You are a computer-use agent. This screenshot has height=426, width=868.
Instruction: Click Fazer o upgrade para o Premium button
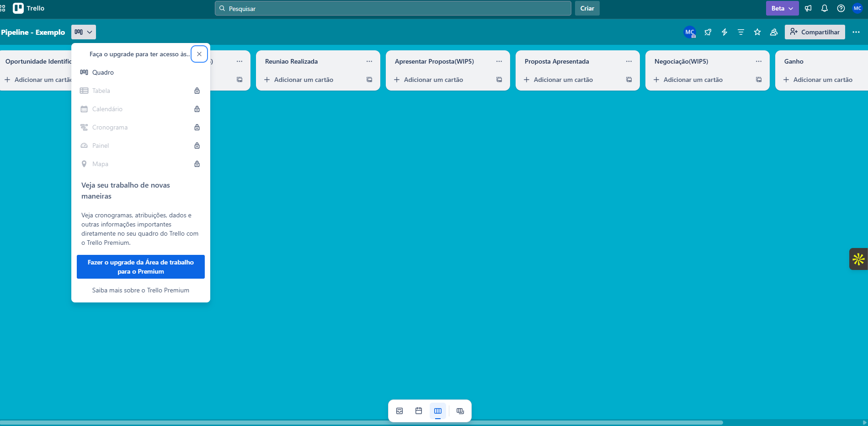(141, 267)
